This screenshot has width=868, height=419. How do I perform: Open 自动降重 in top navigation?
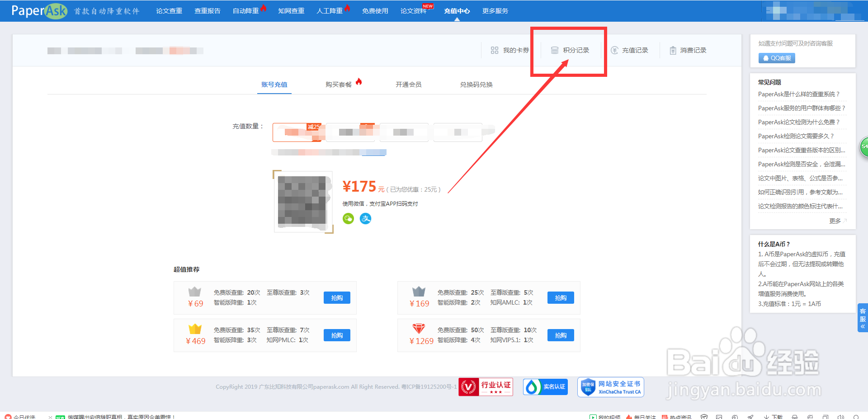[x=246, y=11]
